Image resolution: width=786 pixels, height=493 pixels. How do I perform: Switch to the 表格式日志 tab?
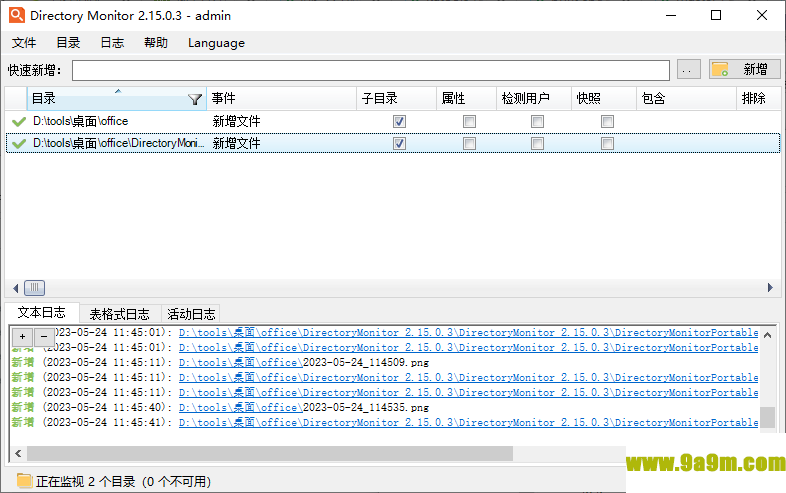coord(119,314)
